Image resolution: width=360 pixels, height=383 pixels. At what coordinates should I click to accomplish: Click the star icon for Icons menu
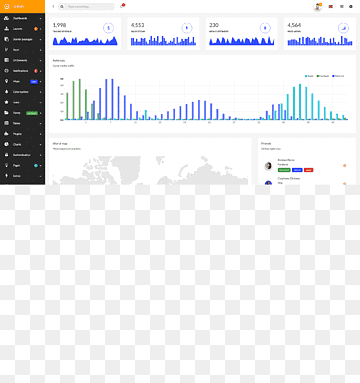[6, 102]
